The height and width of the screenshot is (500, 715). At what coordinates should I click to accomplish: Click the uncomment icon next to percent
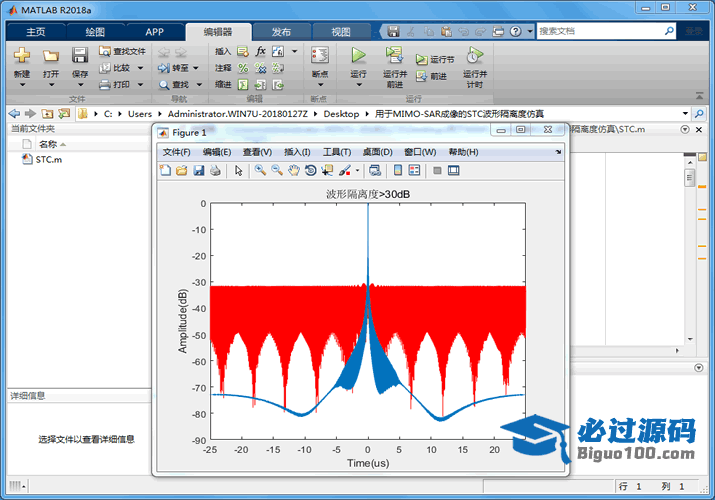[260, 68]
